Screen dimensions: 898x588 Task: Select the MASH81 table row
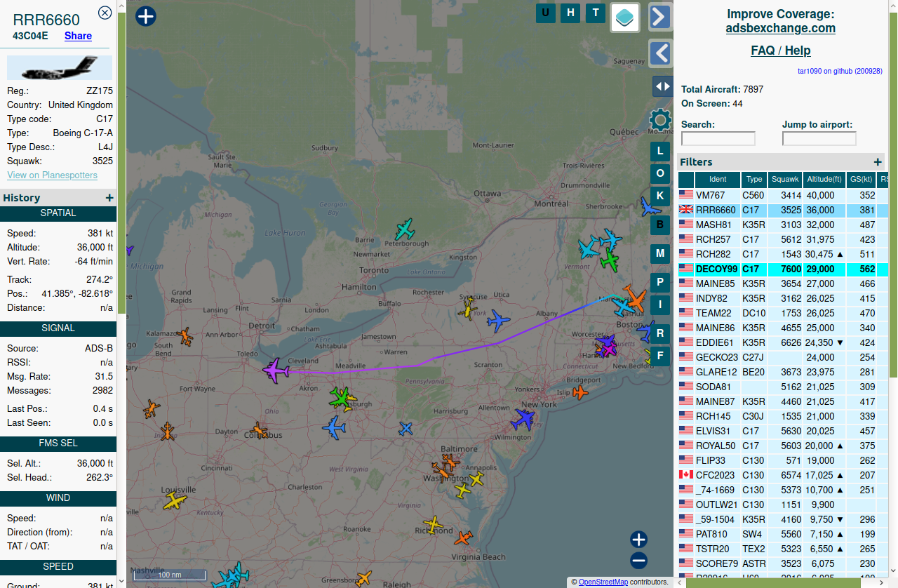pos(783,225)
